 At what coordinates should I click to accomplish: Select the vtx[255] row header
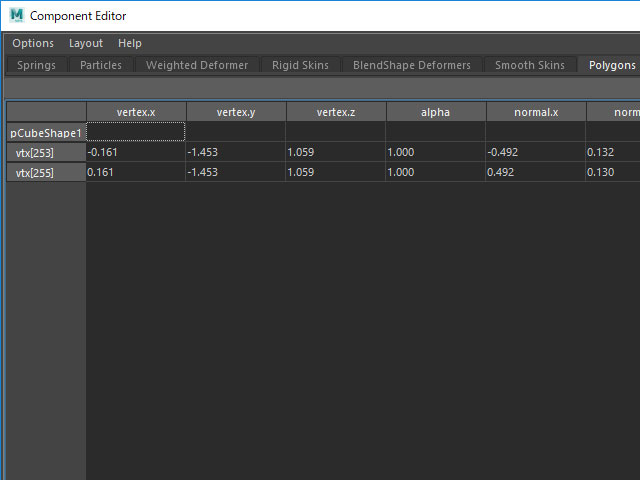[x=46, y=173]
